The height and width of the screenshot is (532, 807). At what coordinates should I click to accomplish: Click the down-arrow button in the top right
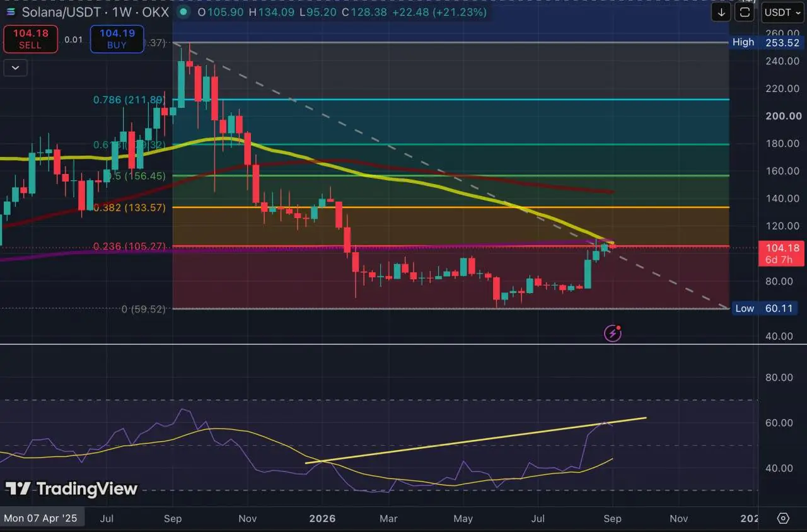click(x=721, y=12)
